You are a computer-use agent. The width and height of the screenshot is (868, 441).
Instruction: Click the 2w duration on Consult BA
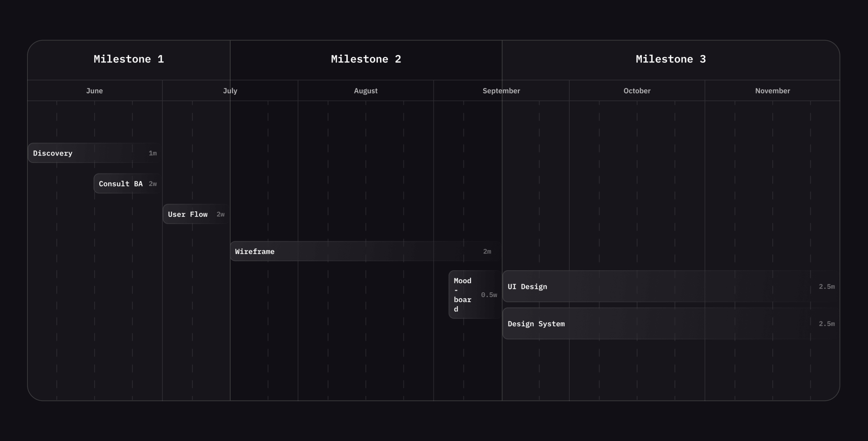click(153, 184)
